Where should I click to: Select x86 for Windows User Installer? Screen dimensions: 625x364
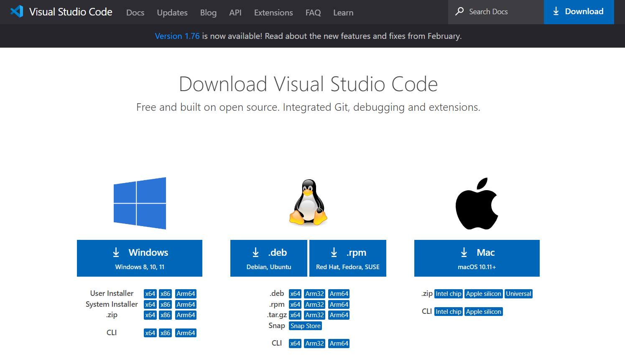166,294
